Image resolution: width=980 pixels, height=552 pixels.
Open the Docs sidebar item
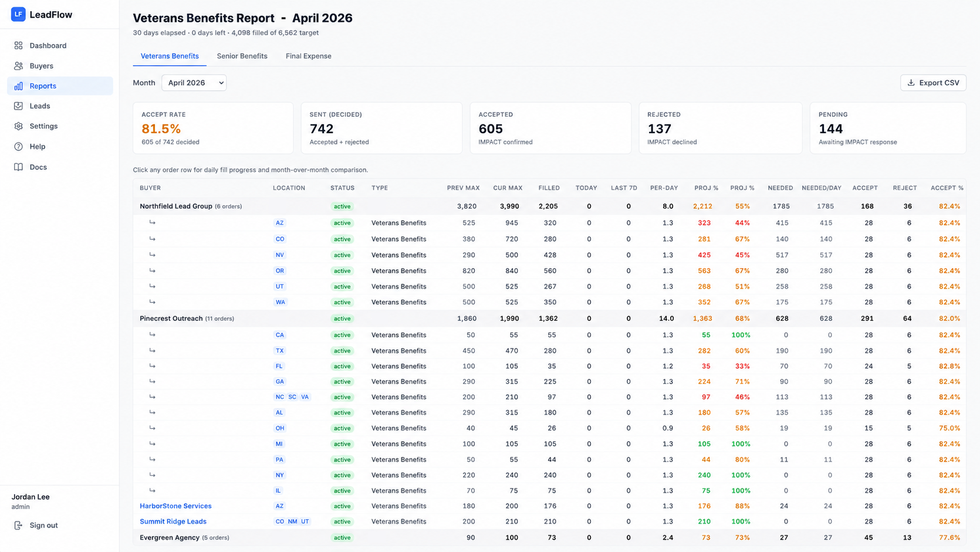(x=60, y=167)
